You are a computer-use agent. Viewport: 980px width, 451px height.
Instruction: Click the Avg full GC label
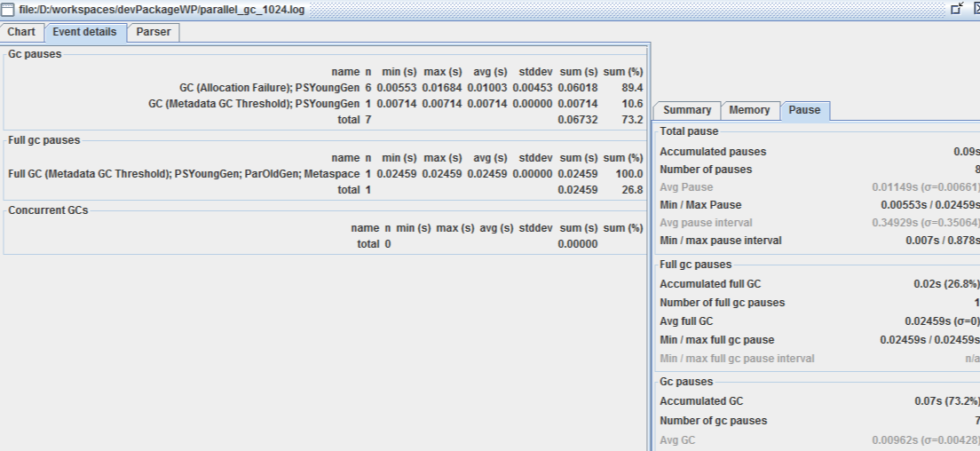click(686, 321)
